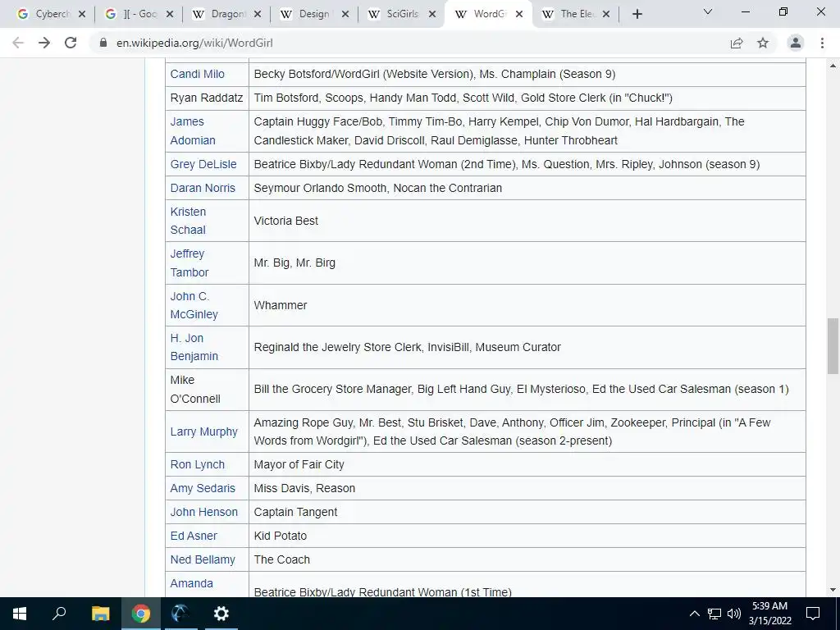
Task: Close the Design tab
Action: click(345, 15)
